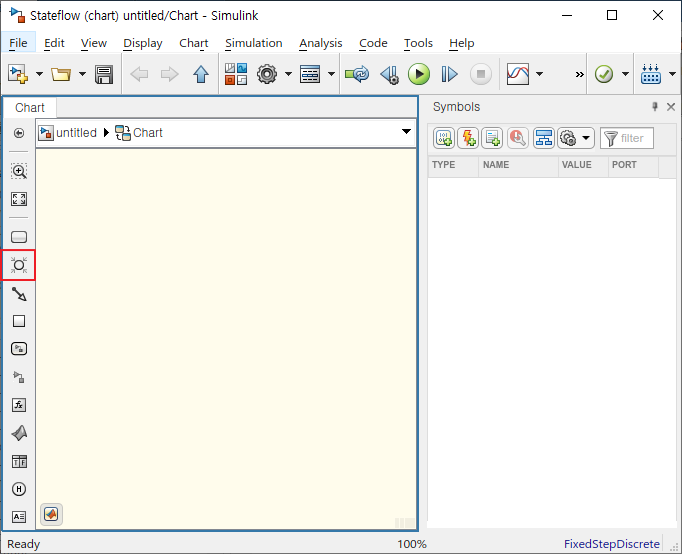This screenshot has width=682, height=554.
Task: Click the Fit to View icon
Action: (19, 199)
